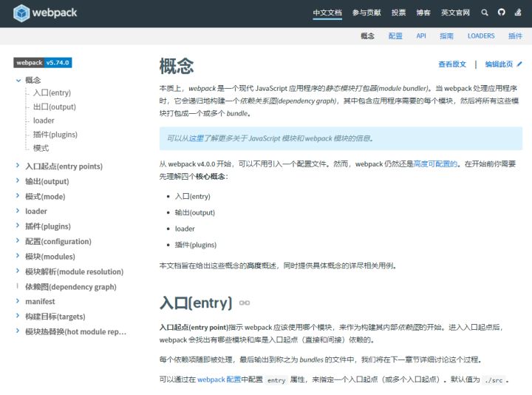Expand the 模式(mode) sidebar section
Screen dimensions: 532x395
tap(18, 195)
